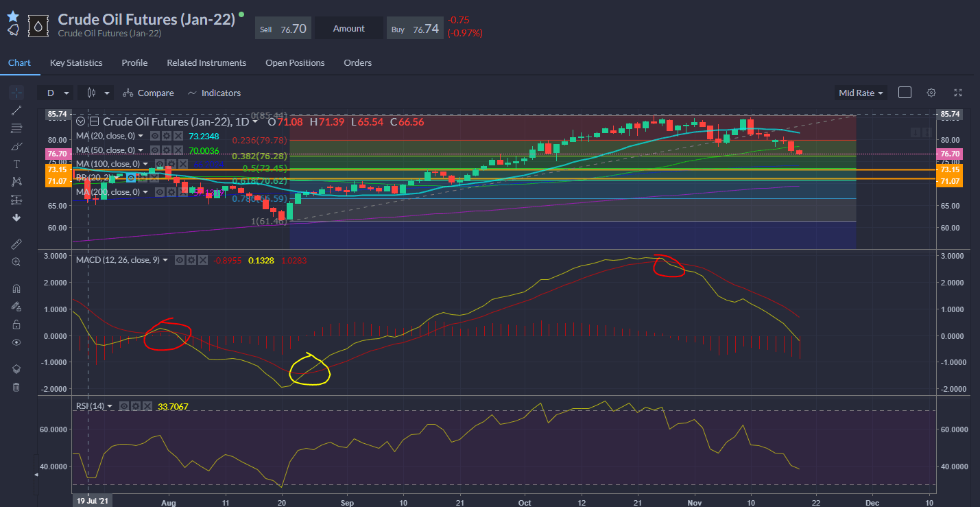Click the Remove All Drawings trash icon

(16, 388)
